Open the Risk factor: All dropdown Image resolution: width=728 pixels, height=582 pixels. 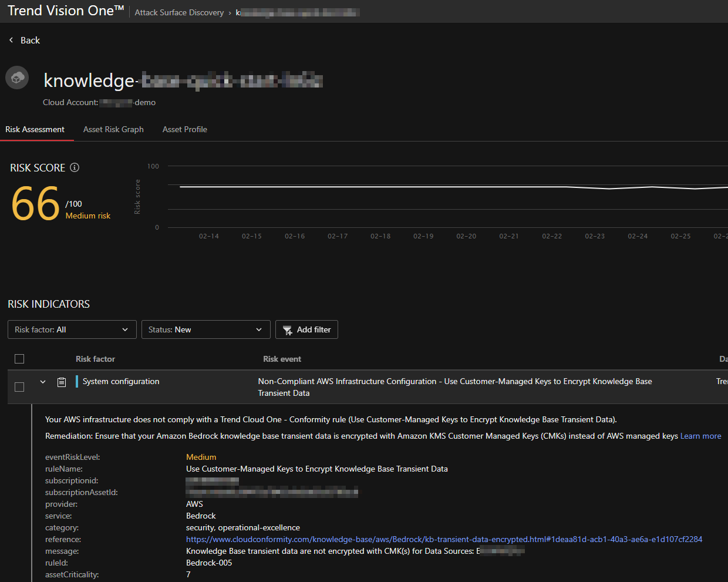click(72, 329)
